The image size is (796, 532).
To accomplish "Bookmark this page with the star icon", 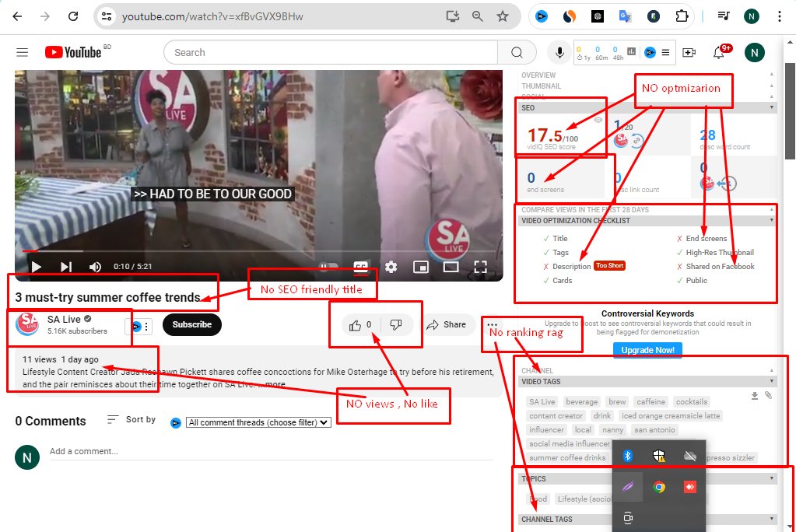I will point(503,16).
